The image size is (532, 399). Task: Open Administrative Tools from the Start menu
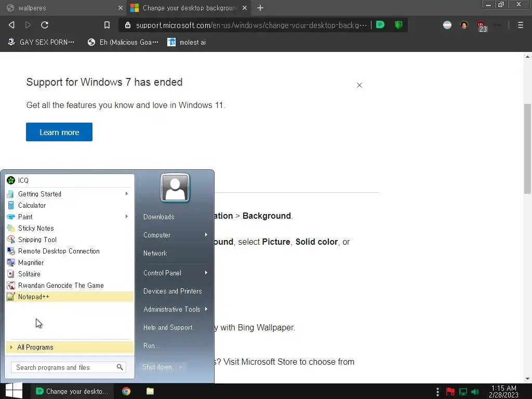[x=171, y=310]
